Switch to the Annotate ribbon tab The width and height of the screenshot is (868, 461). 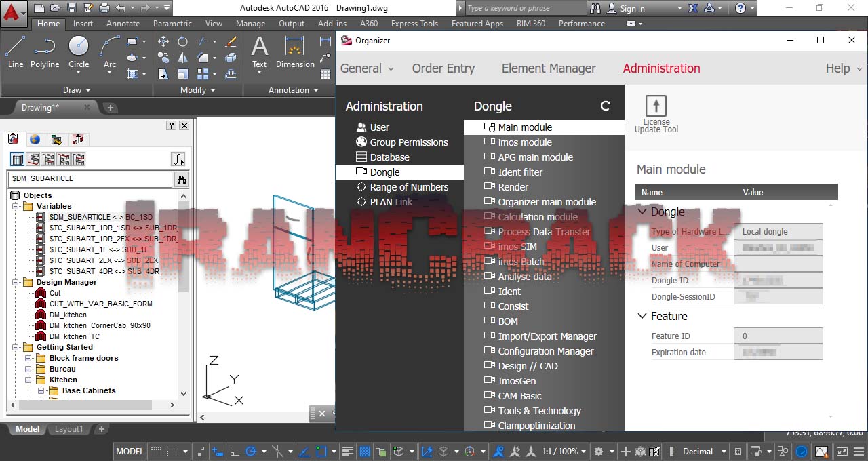click(x=123, y=23)
